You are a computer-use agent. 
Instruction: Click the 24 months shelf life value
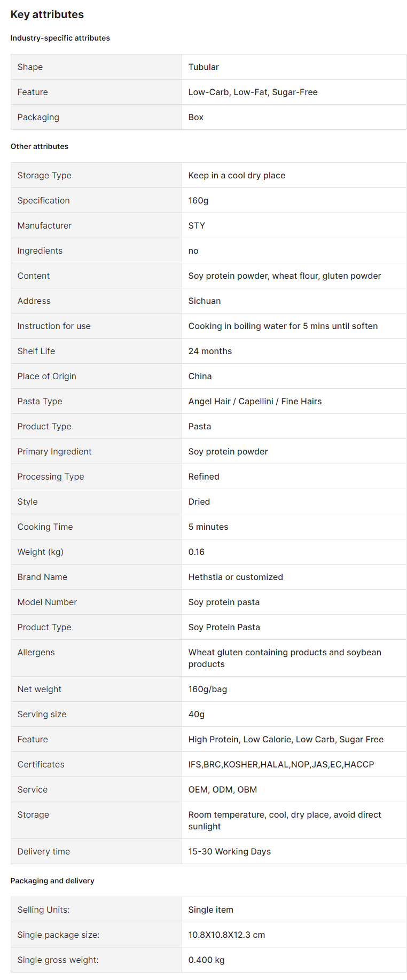210,351
